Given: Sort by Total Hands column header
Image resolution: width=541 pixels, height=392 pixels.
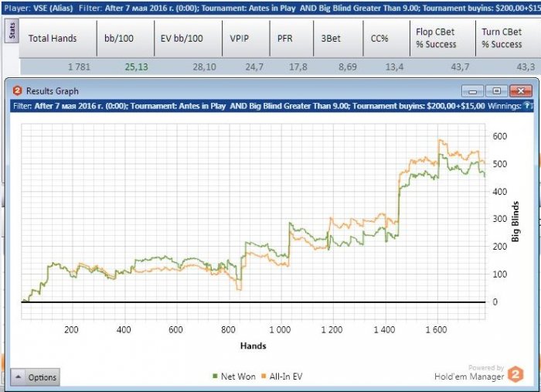Looking at the screenshot, I should (x=58, y=39).
